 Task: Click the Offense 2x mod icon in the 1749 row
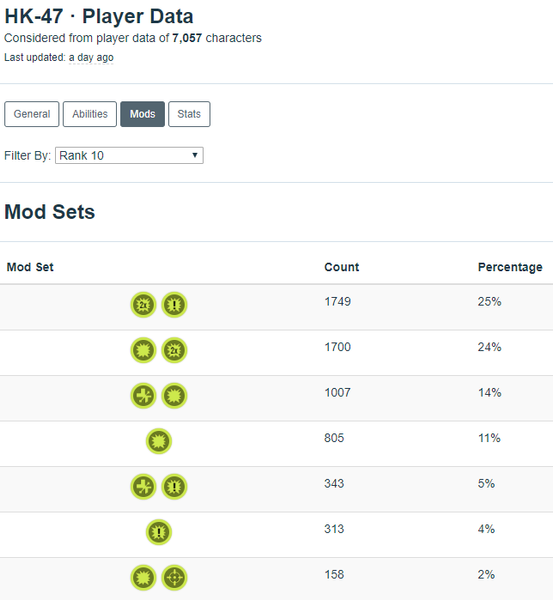point(144,305)
